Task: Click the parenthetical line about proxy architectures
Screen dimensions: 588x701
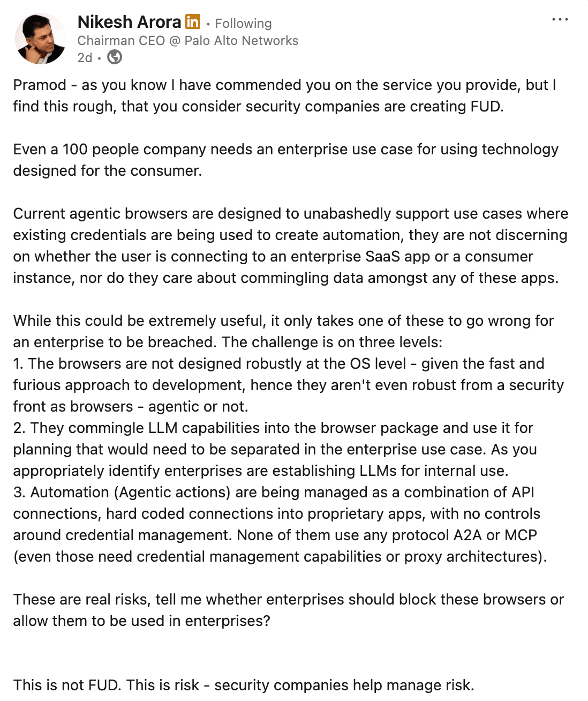Action: coord(280,556)
